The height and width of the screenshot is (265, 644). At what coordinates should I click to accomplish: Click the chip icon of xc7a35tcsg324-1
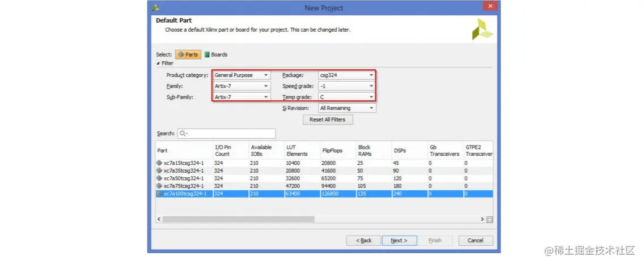(x=159, y=170)
